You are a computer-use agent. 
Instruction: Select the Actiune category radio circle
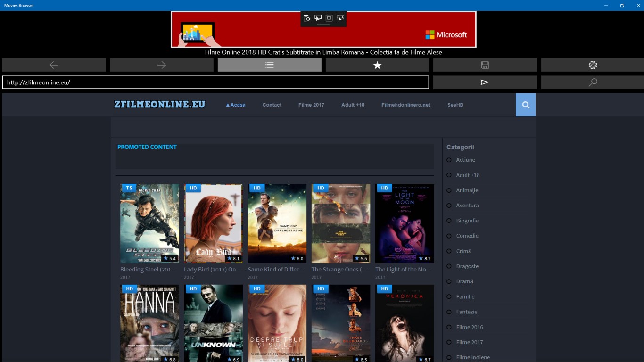449,160
